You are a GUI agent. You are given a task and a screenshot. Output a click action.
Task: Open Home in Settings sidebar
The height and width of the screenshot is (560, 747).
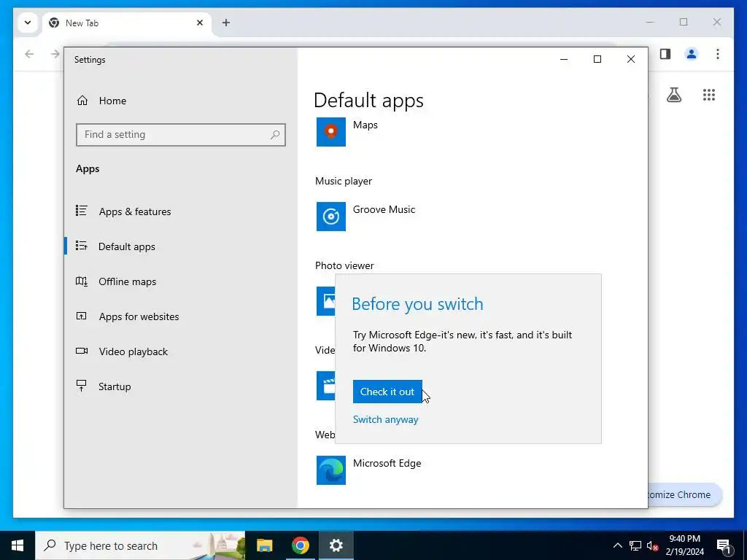[112, 101]
